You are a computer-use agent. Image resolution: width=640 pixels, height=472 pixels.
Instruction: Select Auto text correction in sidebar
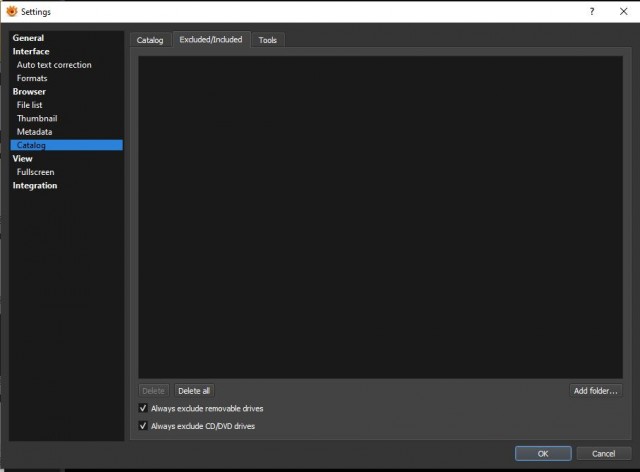(x=54, y=65)
